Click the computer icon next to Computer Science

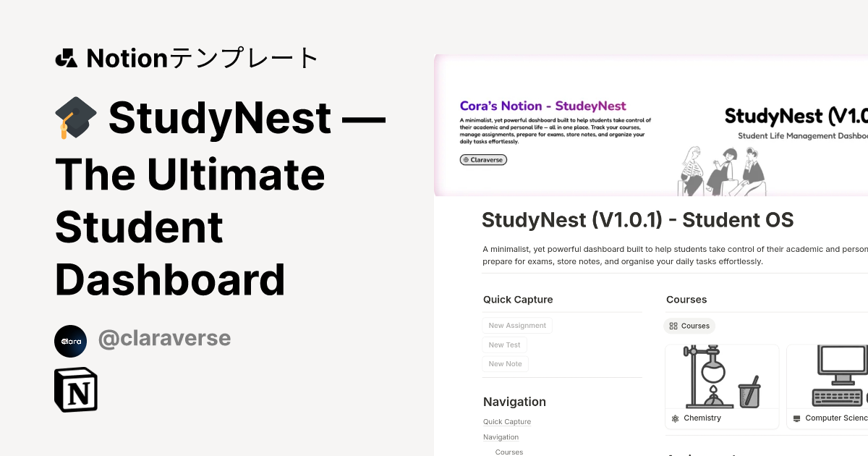(x=797, y=418)
